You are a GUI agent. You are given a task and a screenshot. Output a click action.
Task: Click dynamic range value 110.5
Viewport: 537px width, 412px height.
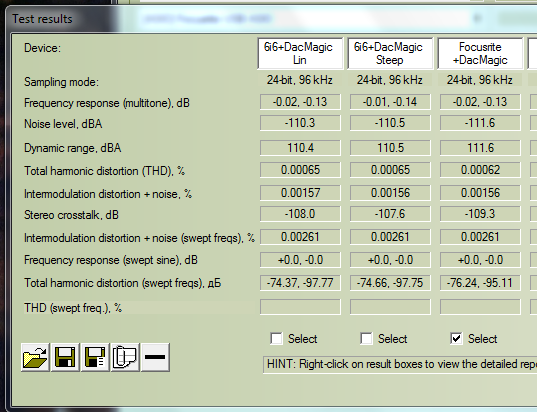point(390,148)
